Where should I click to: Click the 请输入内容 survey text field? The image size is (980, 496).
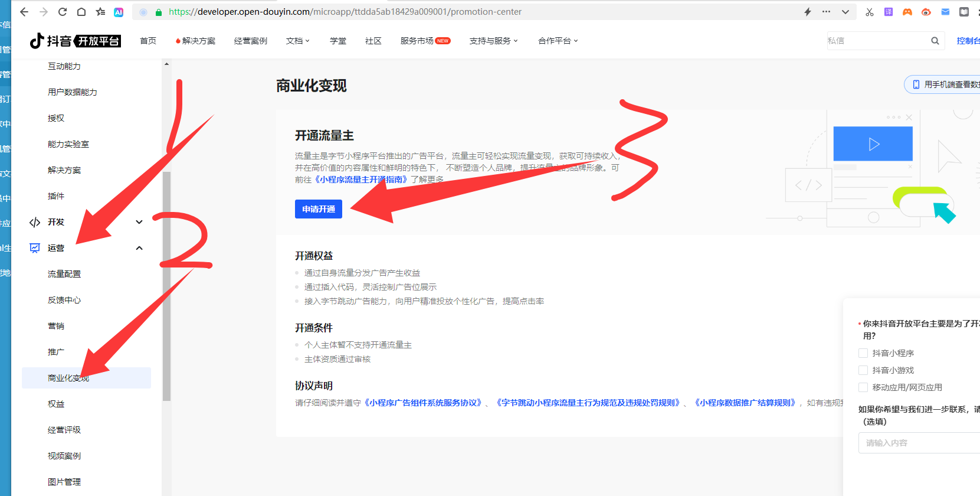(x=919, y=443)
